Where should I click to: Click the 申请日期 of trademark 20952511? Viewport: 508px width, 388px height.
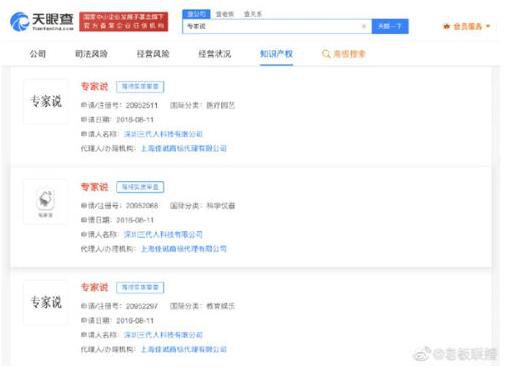pyautogui.click(x=135, y=120)
